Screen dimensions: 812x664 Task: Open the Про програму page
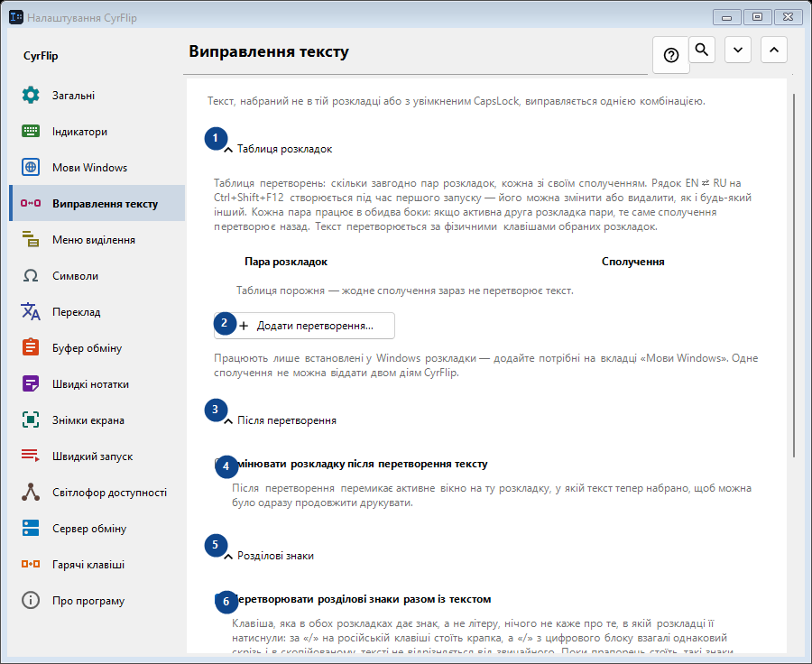coord(97,600)
